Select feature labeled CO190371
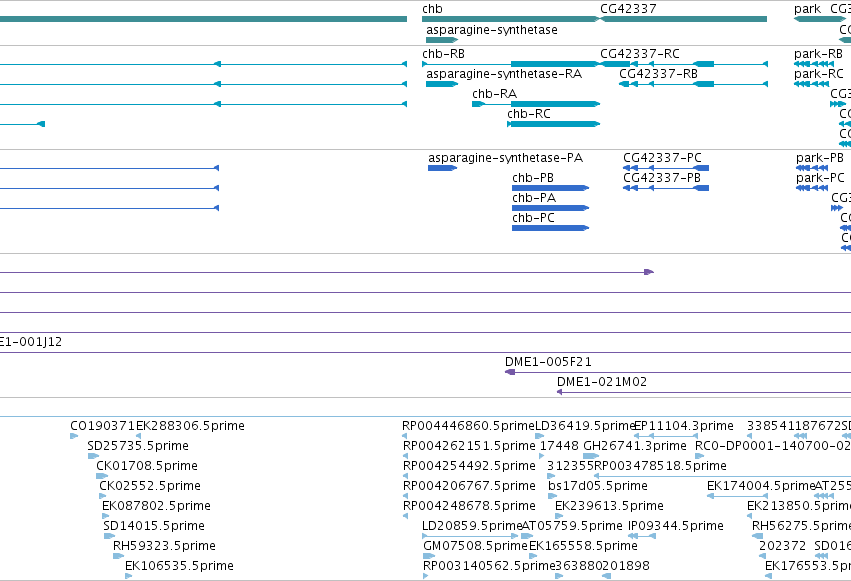 (74, 436)
